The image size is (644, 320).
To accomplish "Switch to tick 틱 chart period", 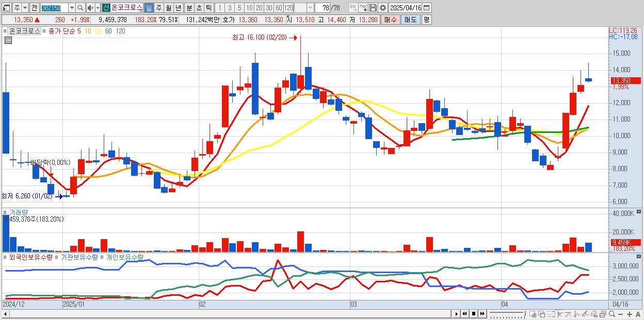I will coord(208,8).
